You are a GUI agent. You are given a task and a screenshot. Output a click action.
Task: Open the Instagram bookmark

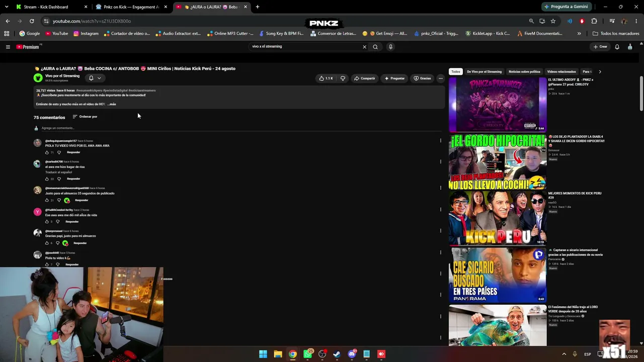[x=86, y=34]
